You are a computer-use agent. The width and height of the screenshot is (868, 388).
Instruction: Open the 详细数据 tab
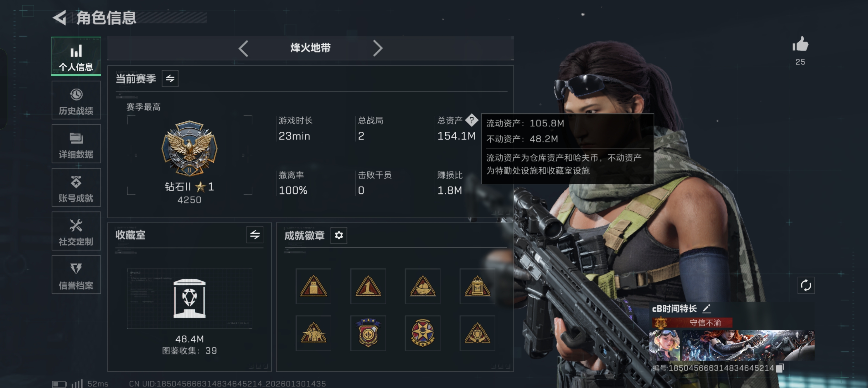pyautogui.click(x=76, y=144)
